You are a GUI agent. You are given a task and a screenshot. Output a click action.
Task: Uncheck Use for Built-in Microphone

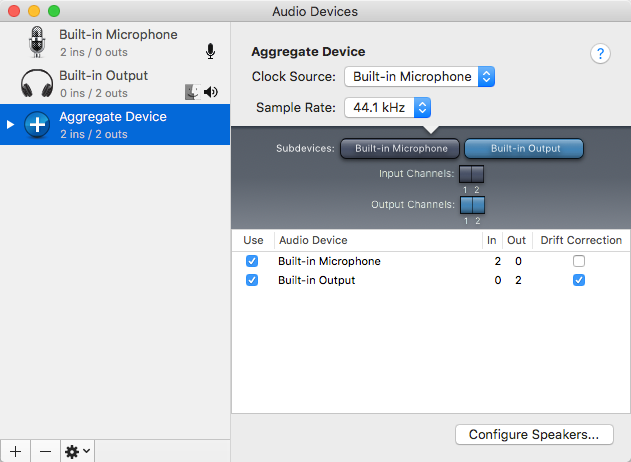[252, 261]
